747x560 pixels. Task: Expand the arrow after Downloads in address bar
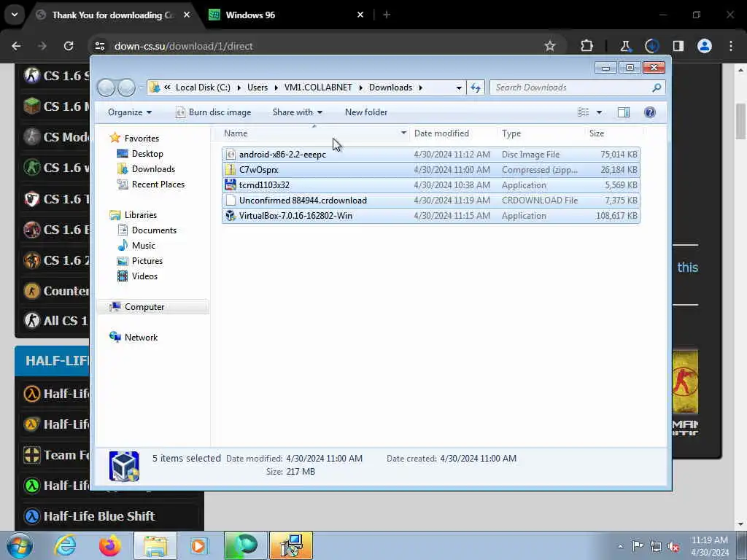click(x=421, y=87)
